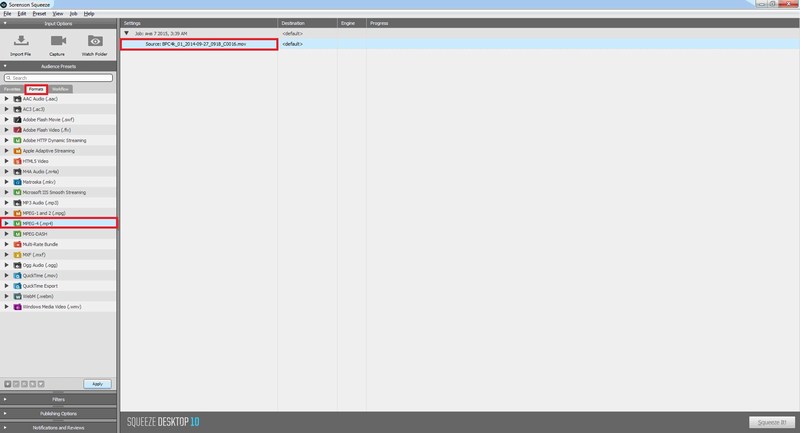Screen dimensions: 800x433
Task: Click the MP3 Audio format icon
Action: 17,203
